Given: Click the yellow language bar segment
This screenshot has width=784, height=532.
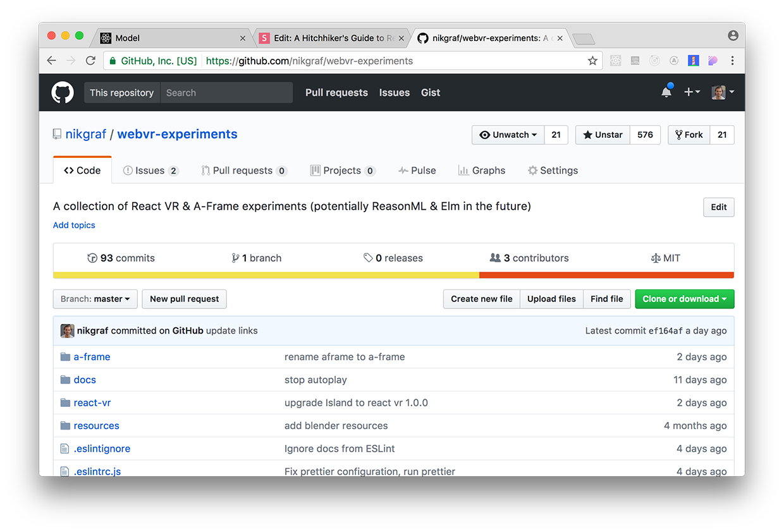Looking at the screenshot, I should pos(266,275).
